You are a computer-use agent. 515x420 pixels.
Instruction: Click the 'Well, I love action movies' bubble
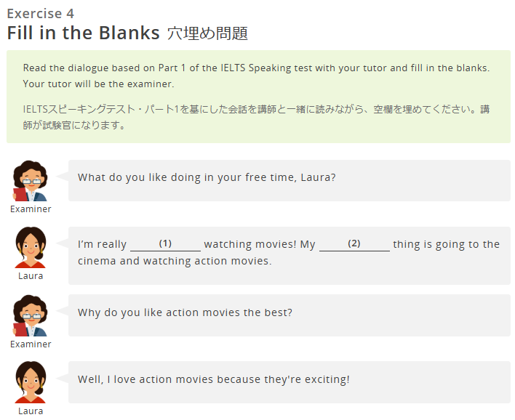pos(289,382)
